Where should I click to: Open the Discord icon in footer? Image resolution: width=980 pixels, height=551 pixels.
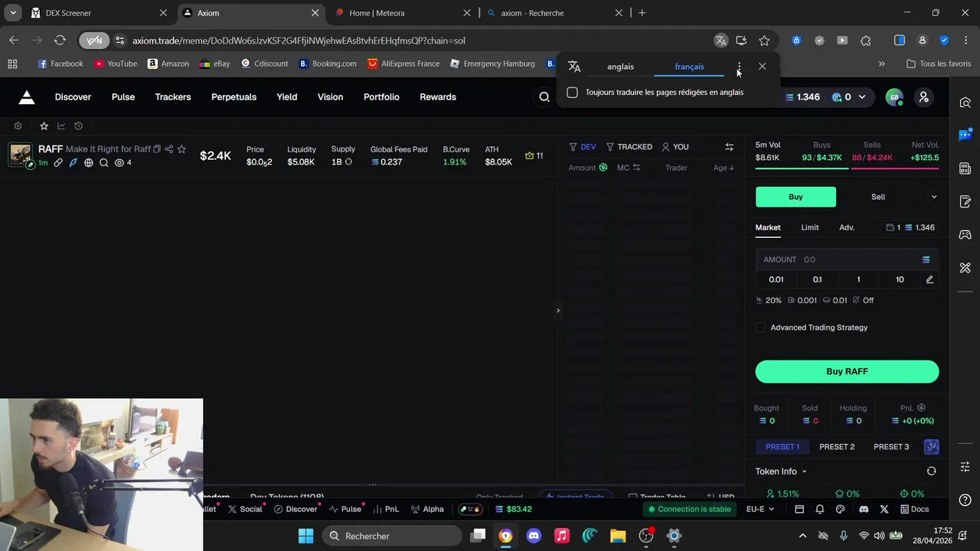864,509
